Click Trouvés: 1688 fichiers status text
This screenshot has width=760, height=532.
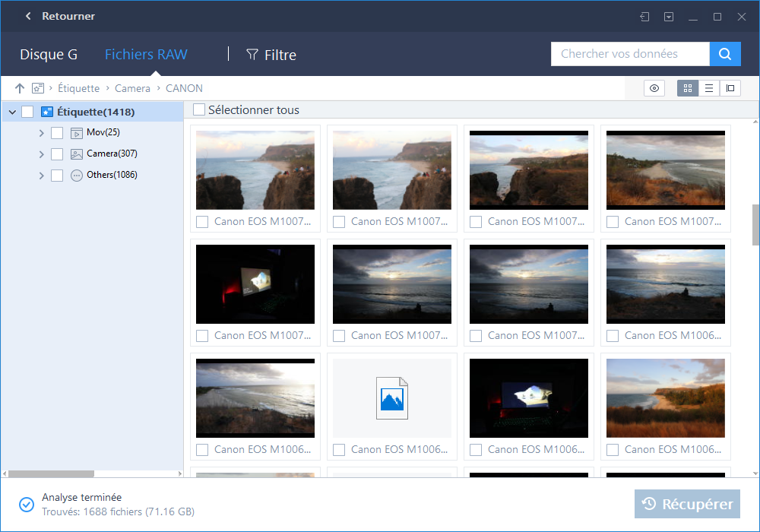(x=119, y=511)
